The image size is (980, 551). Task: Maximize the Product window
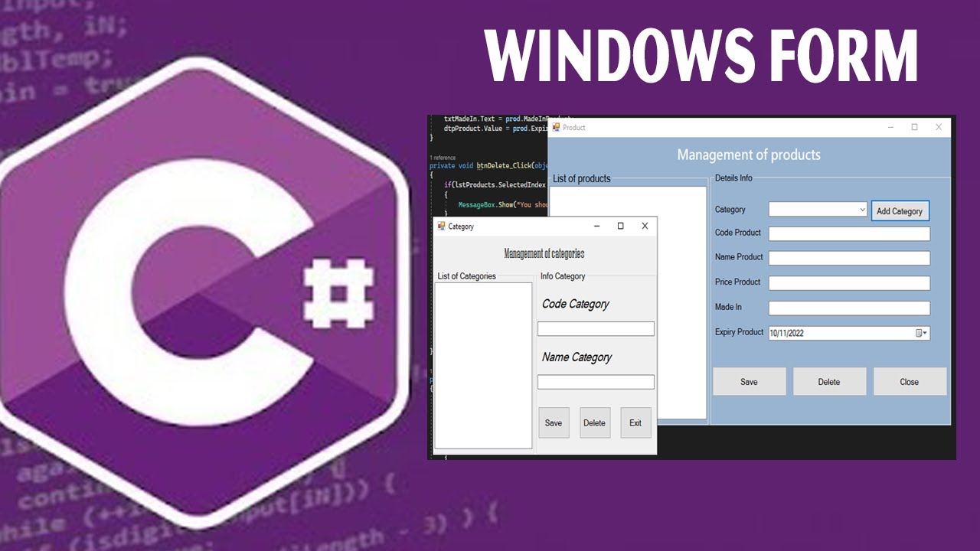coord(914,127)
